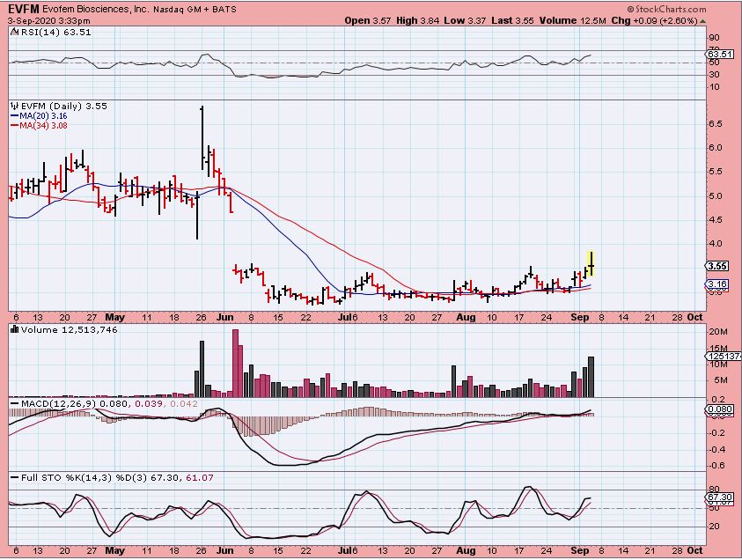Click the 67.30 stochastic value tag
Screen dimensions: 742x560
[x=720, y=497]
